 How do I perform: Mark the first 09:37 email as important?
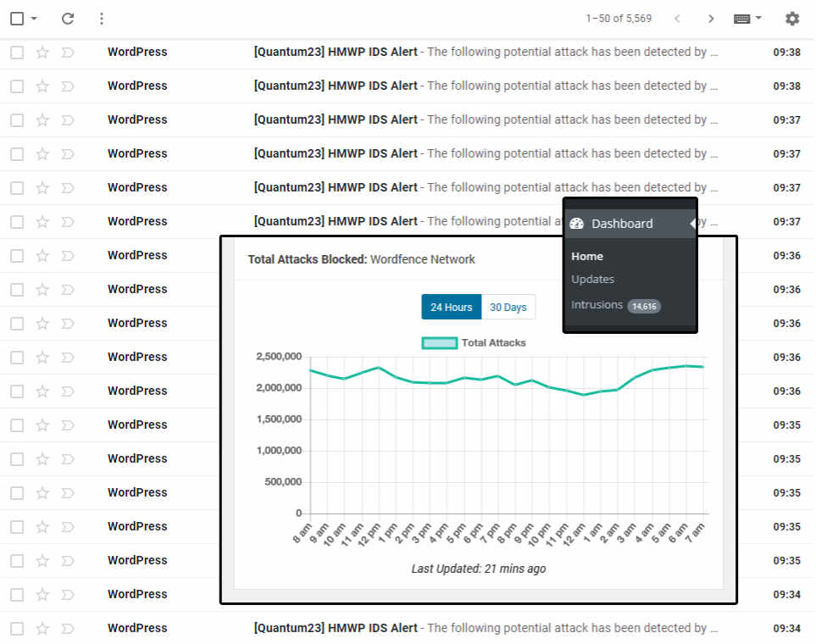click(x=68, y=119)
